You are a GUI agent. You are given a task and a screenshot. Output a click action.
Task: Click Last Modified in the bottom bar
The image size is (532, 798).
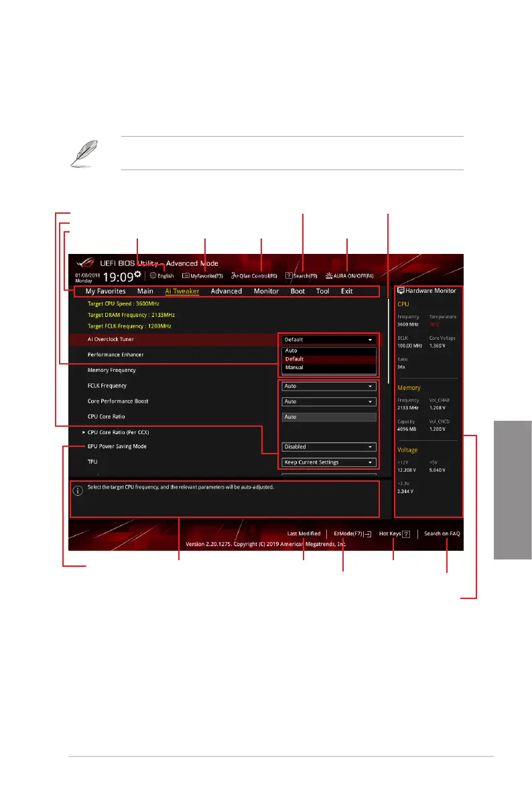point(304,533)
